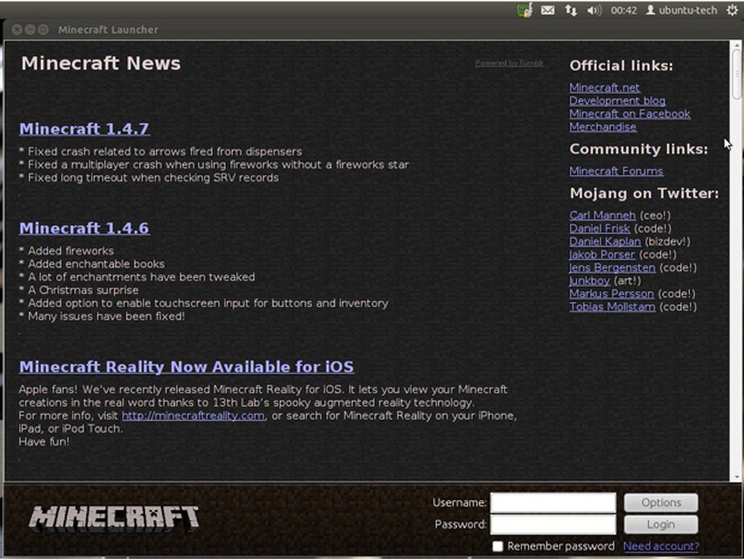Image resolution: width=744 pixels, height=560 pixels.
Task: Maximize the Minecraft Launcher window
Action: coord(42,30)
